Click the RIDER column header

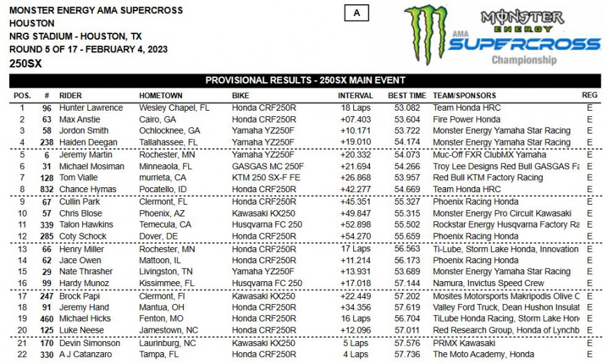pyautogui.click(x=70, y=95)
